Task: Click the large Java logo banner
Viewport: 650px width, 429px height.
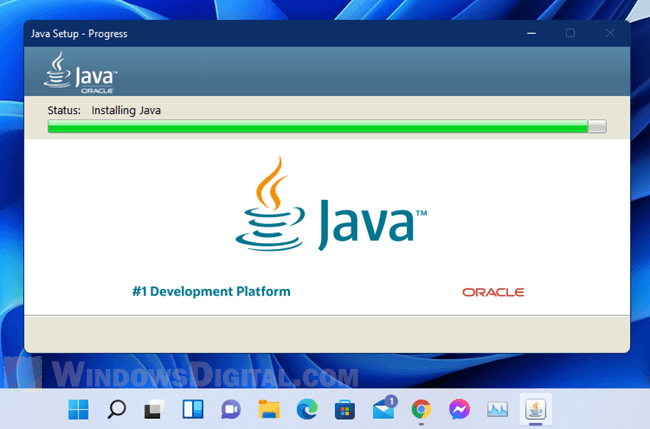Action: (x=331, y=204)
